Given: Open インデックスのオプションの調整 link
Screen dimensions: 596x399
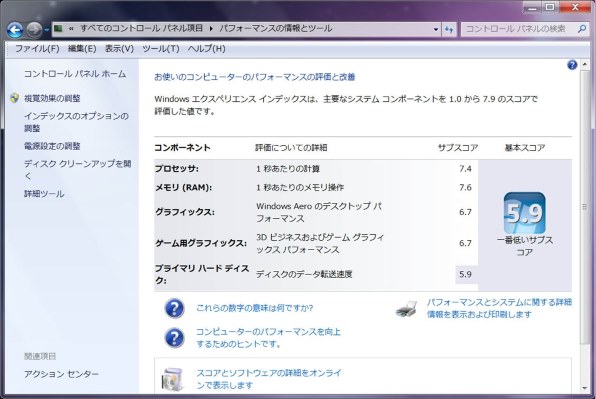Looking at the screenshot, I should click(x=76, y=122).
